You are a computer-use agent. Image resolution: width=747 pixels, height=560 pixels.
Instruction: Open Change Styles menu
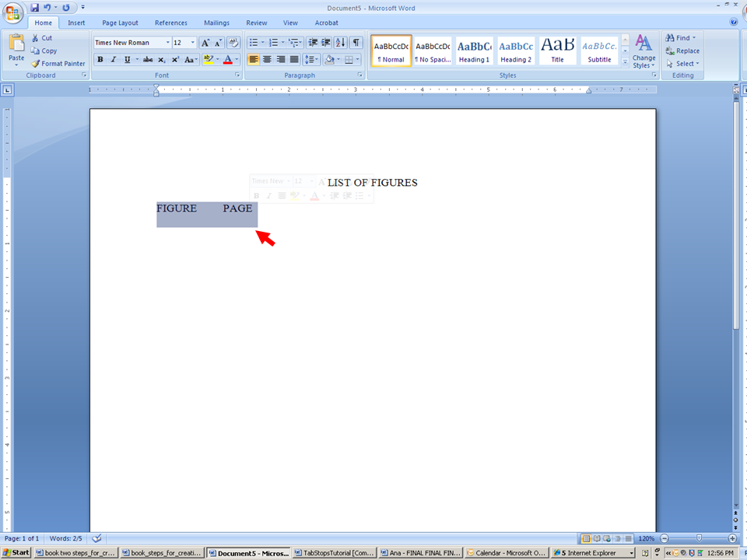pos(644,51)
